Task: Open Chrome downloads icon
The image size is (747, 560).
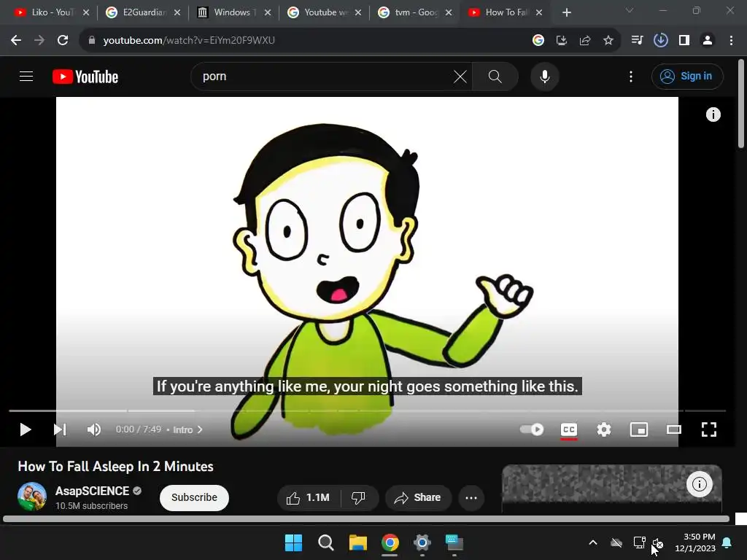Action: click(x=660, y=41)
